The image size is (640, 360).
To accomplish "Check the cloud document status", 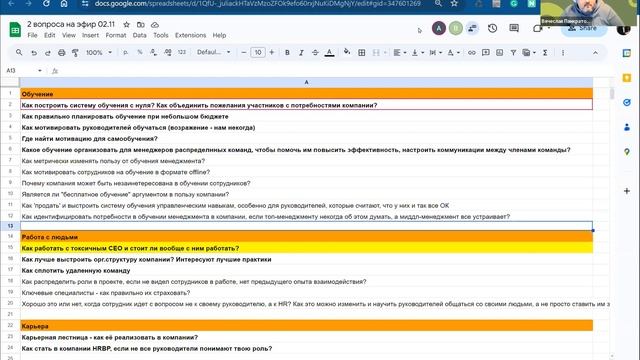I will click(x=155, y=25).
